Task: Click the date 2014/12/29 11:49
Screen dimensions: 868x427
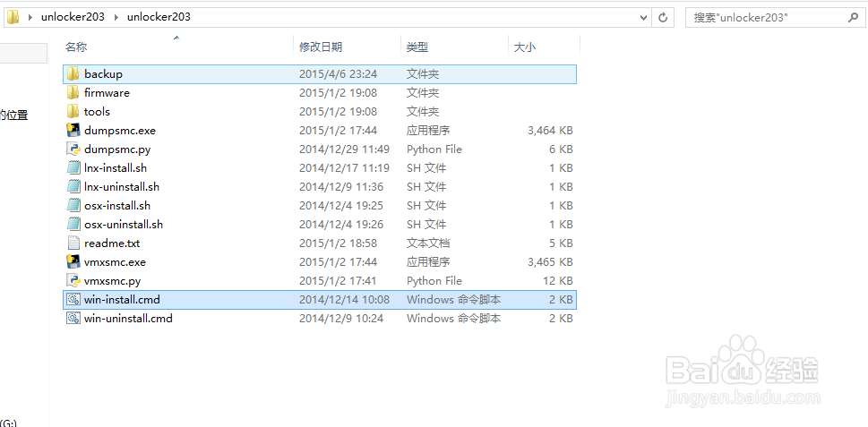Action: pos(344,149)
